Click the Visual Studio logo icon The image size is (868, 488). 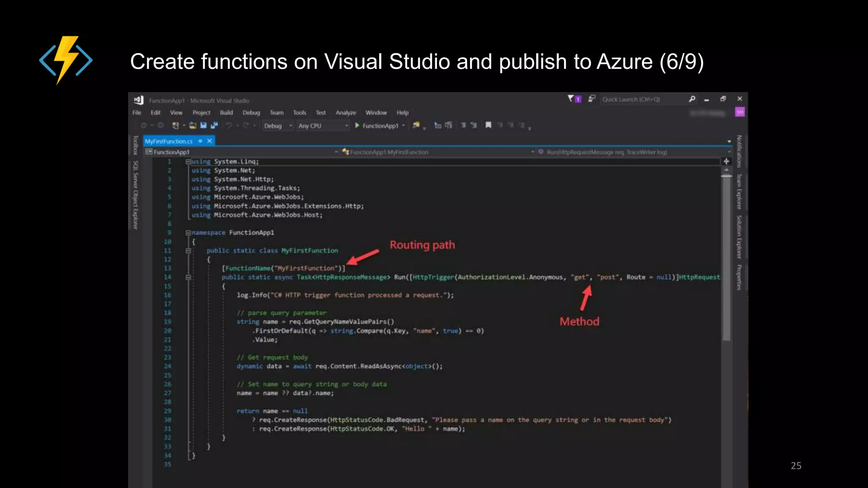point(139,100)
